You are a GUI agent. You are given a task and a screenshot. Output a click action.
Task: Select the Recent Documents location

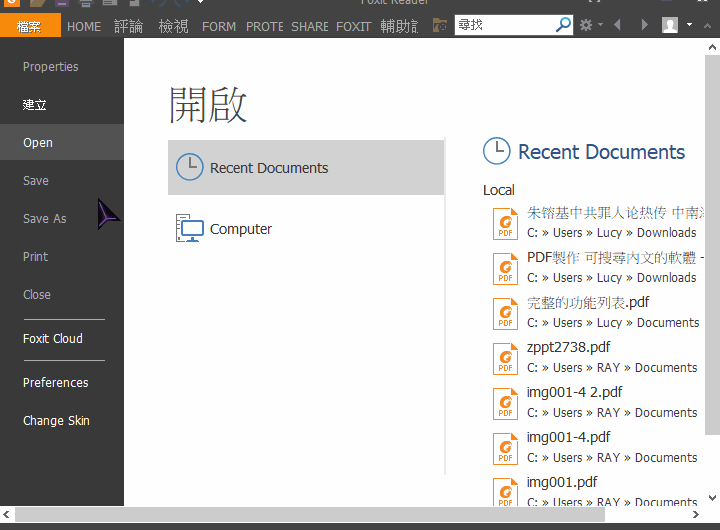click(x=306, y=168)
